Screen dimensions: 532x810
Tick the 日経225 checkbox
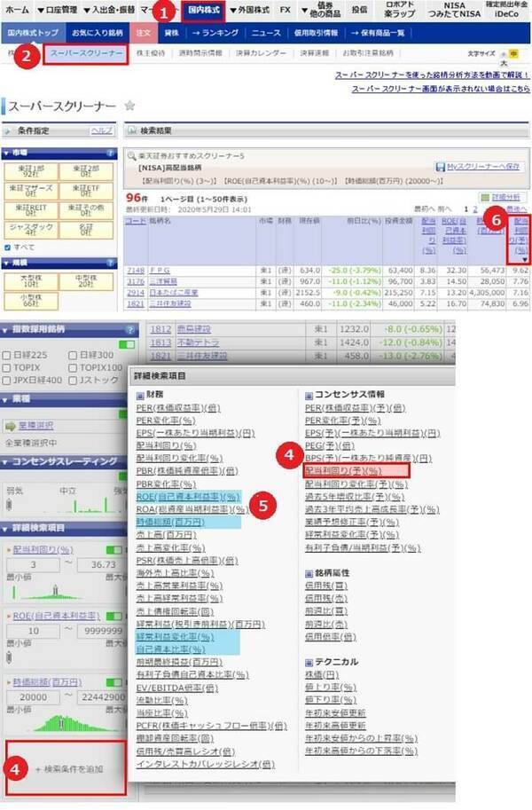tap(7, 356)
